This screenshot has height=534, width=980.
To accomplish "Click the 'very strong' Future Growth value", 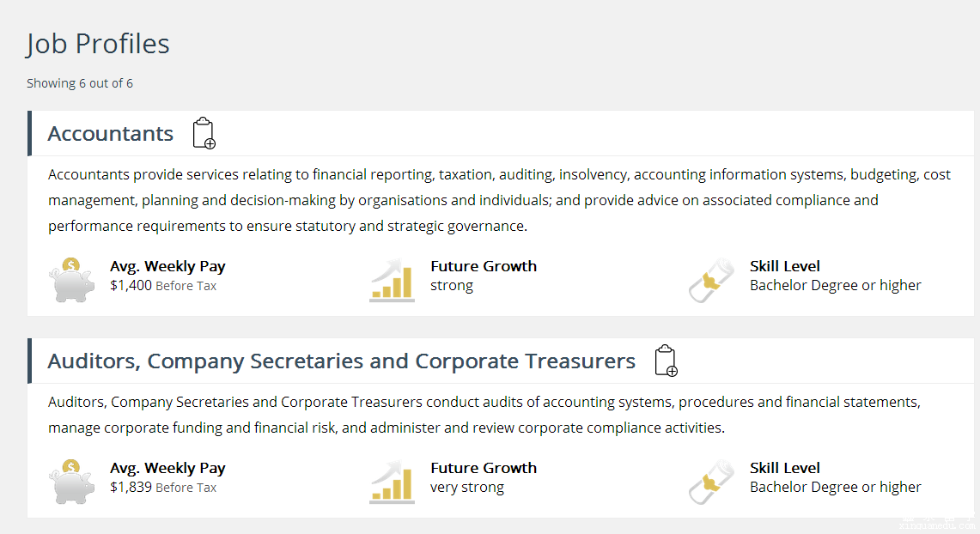I will 467,488.
